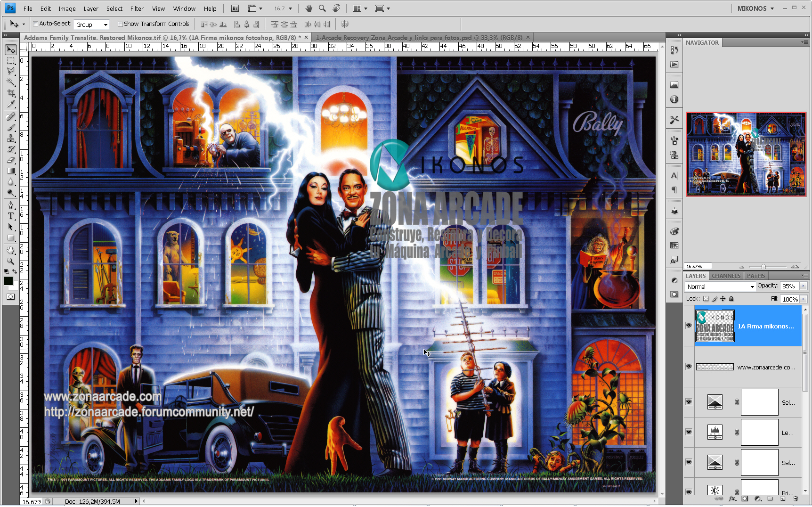Open the File menu
Screen dimensions: 812x507
tap(28, 8)
